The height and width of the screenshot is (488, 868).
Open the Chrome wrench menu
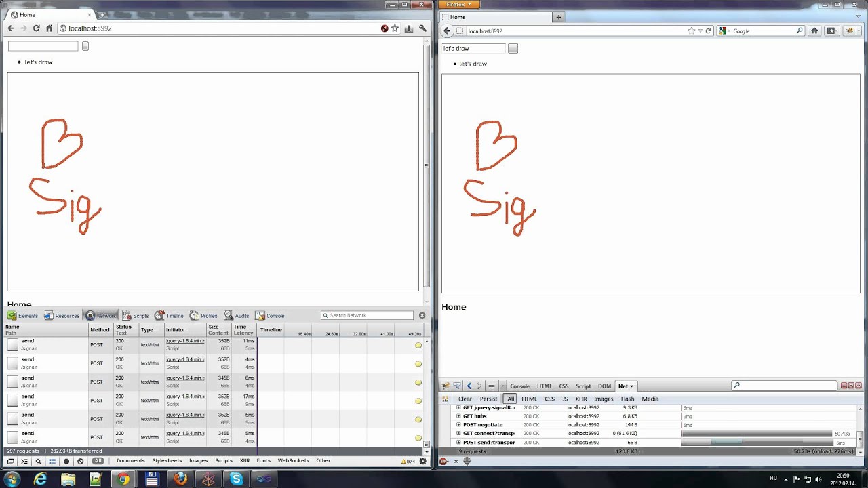point(422,28)
